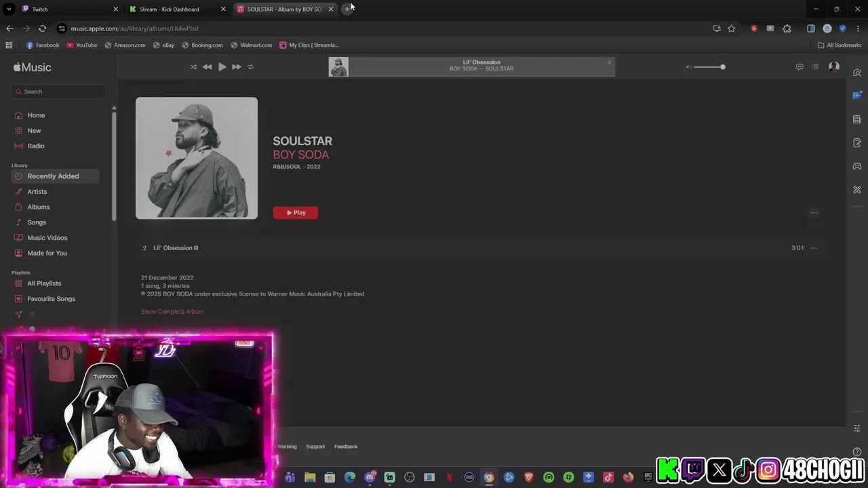Open Radio in the sidebar

[x=36, y=146]
